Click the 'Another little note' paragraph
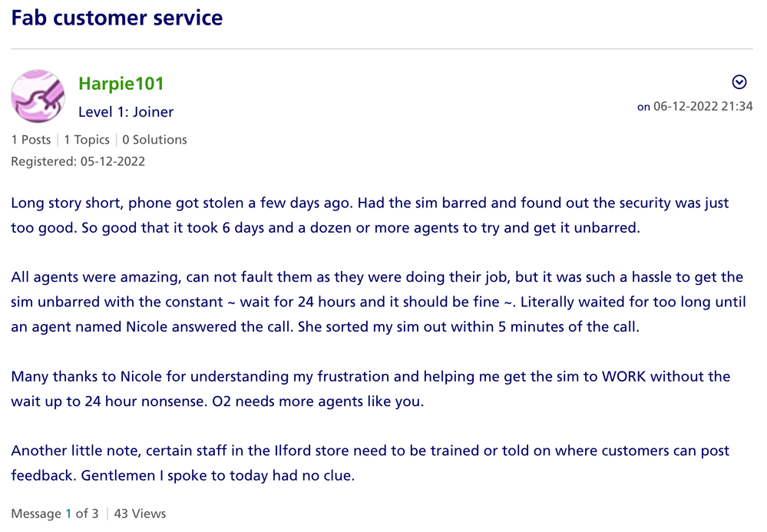This screenshot has height=532, width=767. 369,463
